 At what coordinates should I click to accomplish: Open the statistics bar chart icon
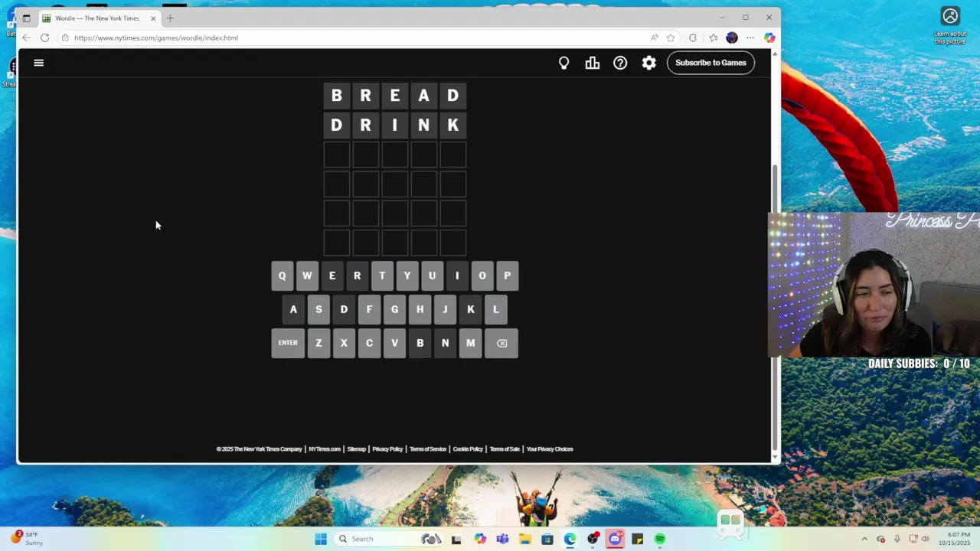(x=593, y=63)
